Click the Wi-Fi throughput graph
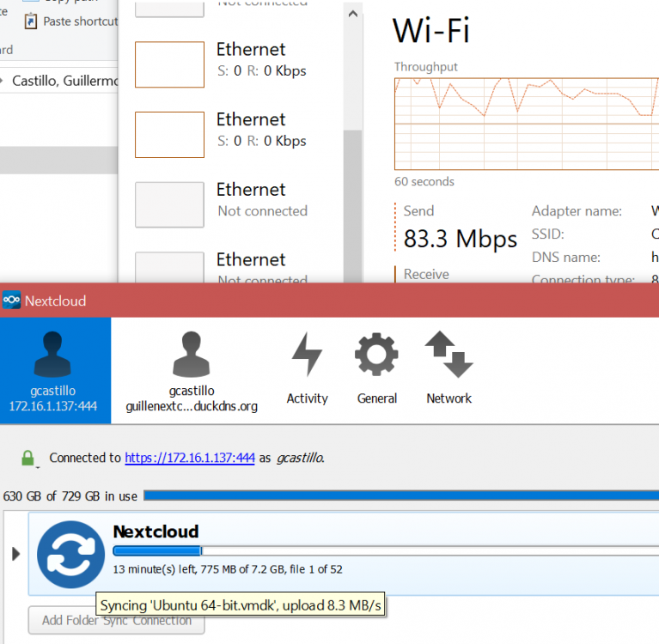The height and width of the screenshot is (644, 659). tap(526, 124)
